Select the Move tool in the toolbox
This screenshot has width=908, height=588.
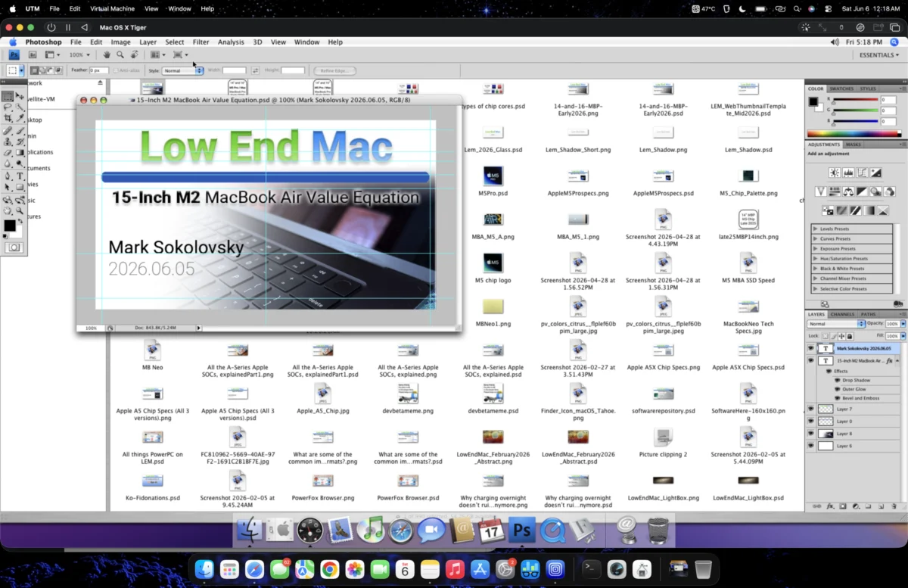click(20, 95)
